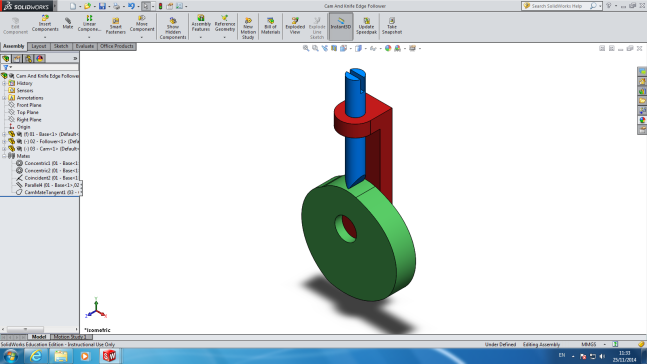Switch to the Model tab

[39, 337]
